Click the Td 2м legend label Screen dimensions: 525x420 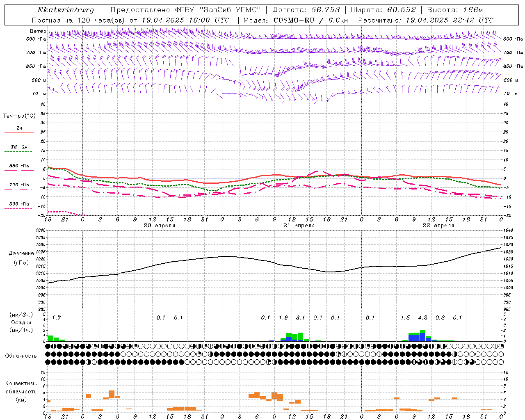19,147
